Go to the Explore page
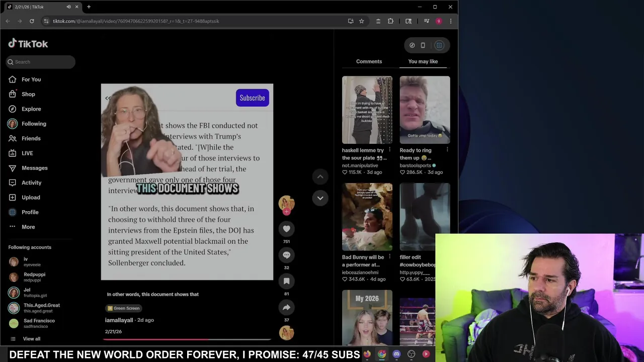The width and height of the screenshot is (644, 362). [x=31, y=109]
